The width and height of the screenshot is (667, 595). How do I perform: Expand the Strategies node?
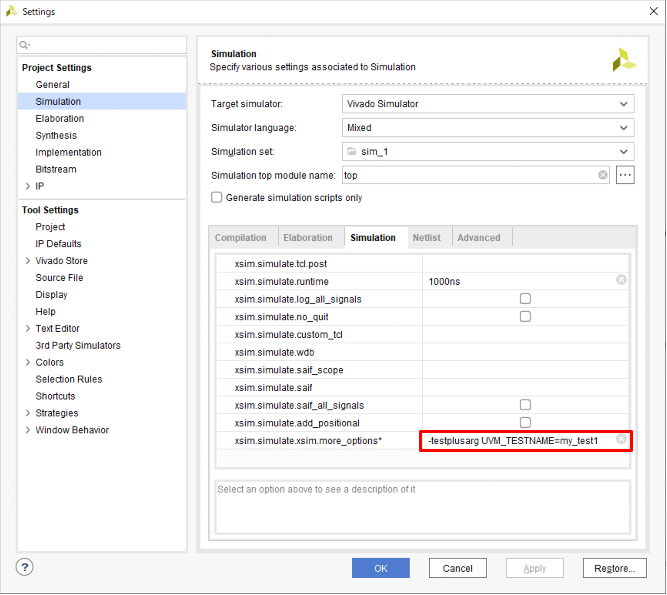tap(28, 413)
